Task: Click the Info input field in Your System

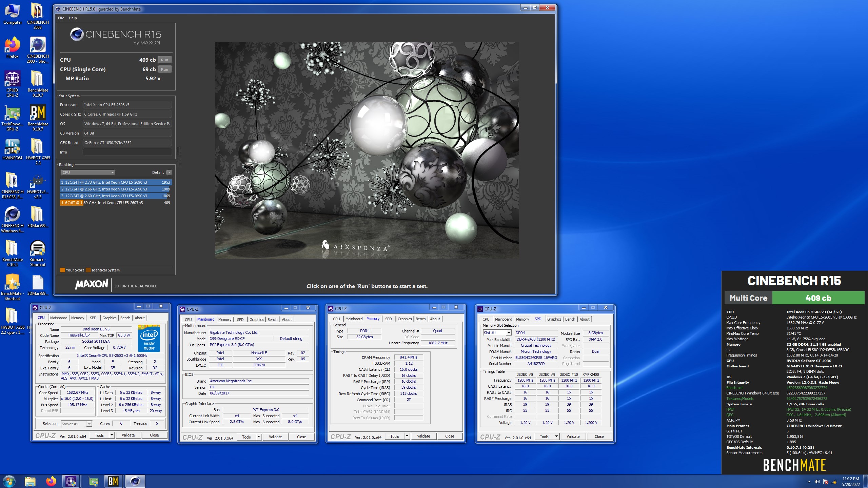Action: [127, 152]
